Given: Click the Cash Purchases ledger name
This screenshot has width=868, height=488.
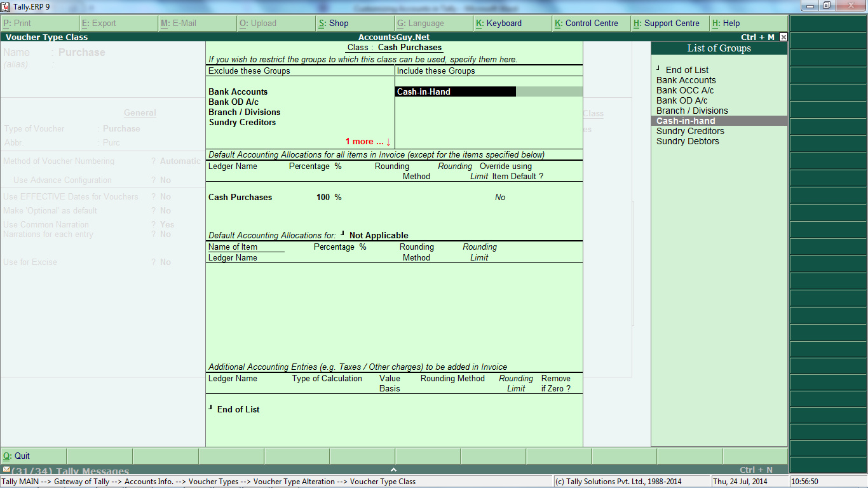Looking at the screenshot, I should tap(240, 197).
